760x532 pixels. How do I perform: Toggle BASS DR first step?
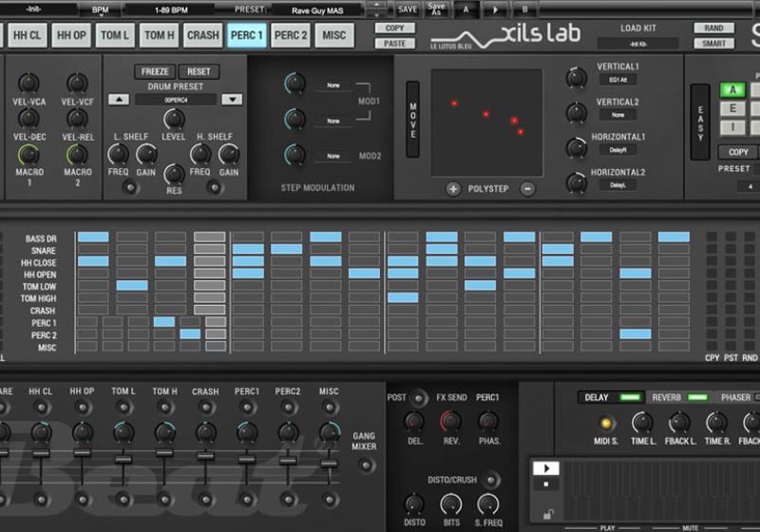pos(93,237)
